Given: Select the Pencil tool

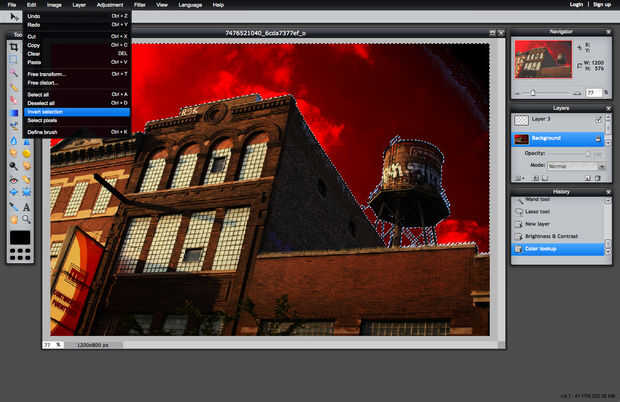Looking at the screenshot, I should tap(14, 87).
